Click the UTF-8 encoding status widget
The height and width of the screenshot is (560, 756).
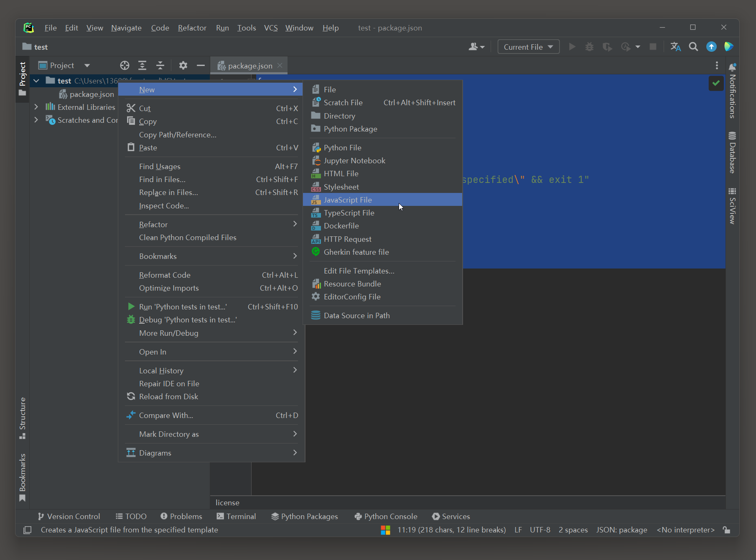[540, 530]
